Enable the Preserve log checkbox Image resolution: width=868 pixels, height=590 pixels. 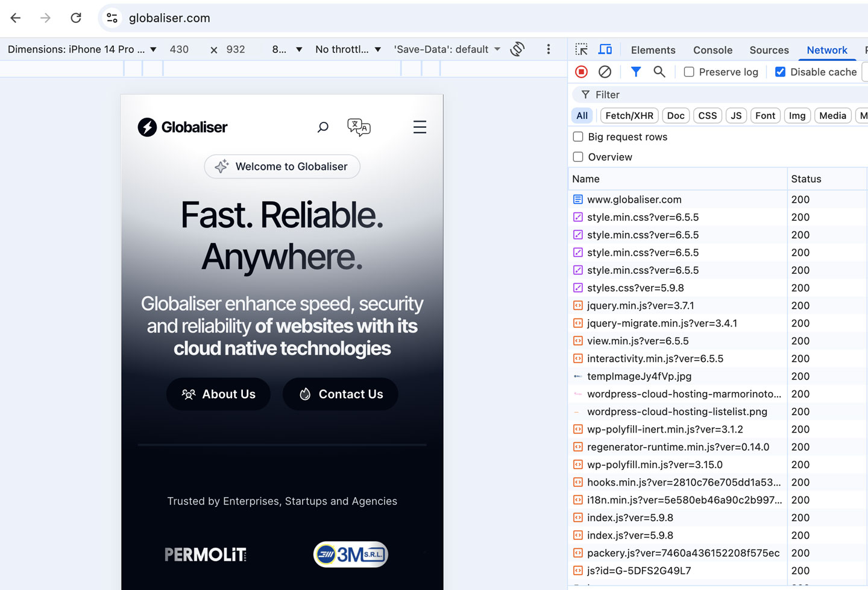pyautogui.click(x=689, y=72)
